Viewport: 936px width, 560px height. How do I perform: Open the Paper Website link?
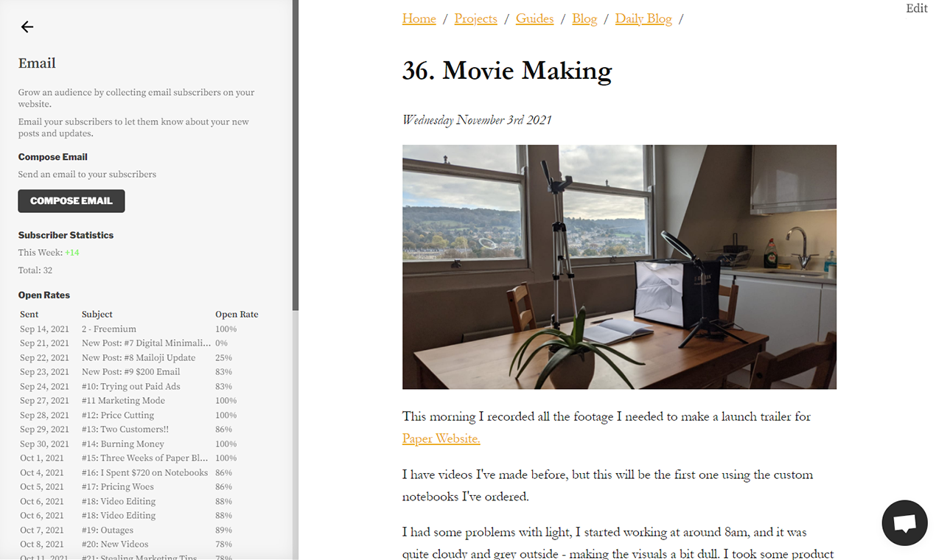(x=440, y=438)
